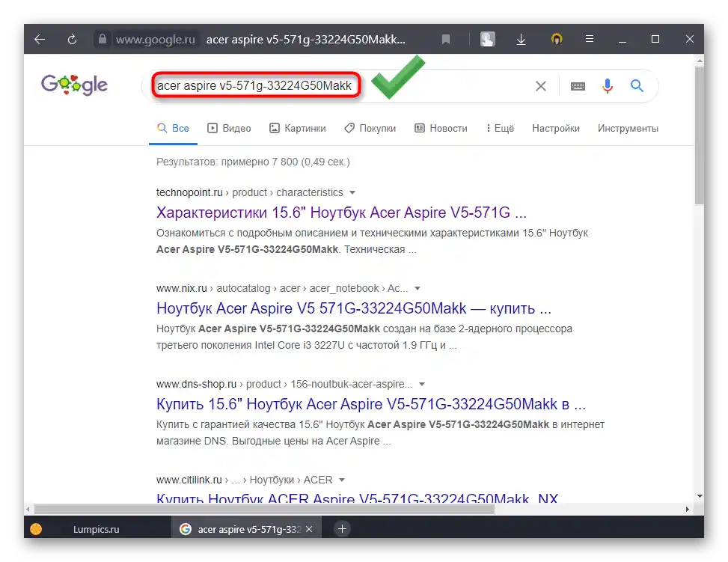
Task: Close the acer aspire search tab
Action: [x=309, y=529]
